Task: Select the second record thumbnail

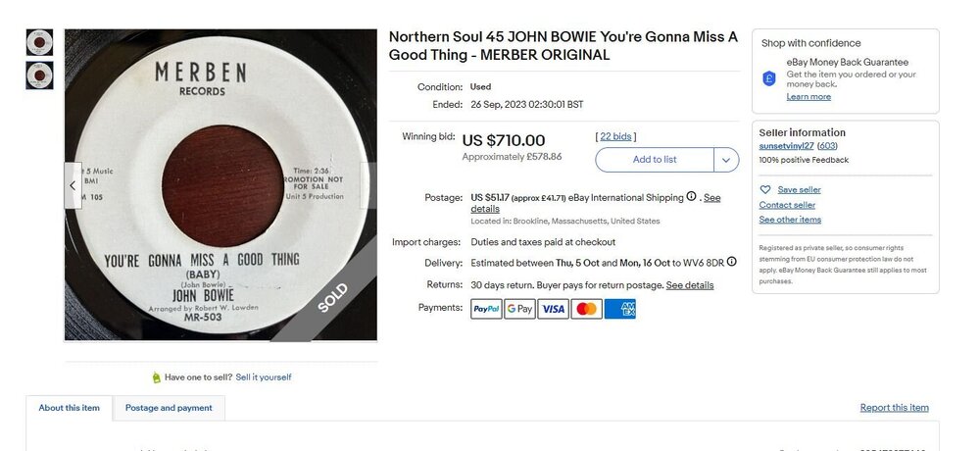Action: [39, 75]
